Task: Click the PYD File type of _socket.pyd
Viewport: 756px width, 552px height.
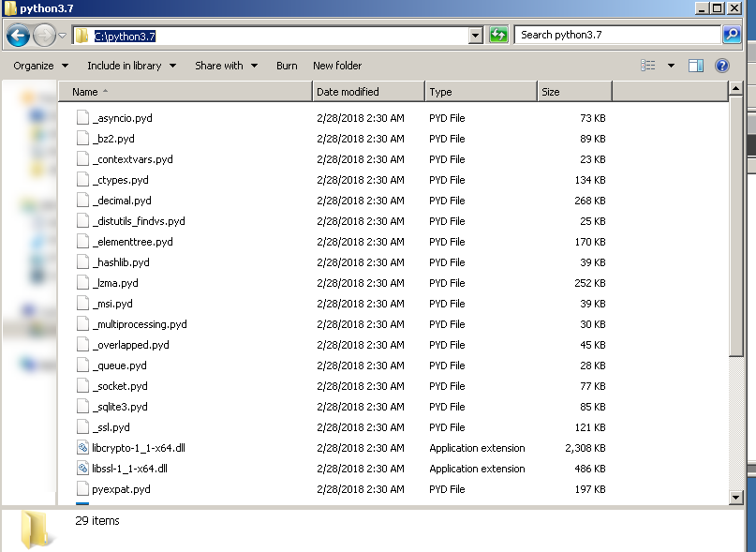Action: [447, 386]
